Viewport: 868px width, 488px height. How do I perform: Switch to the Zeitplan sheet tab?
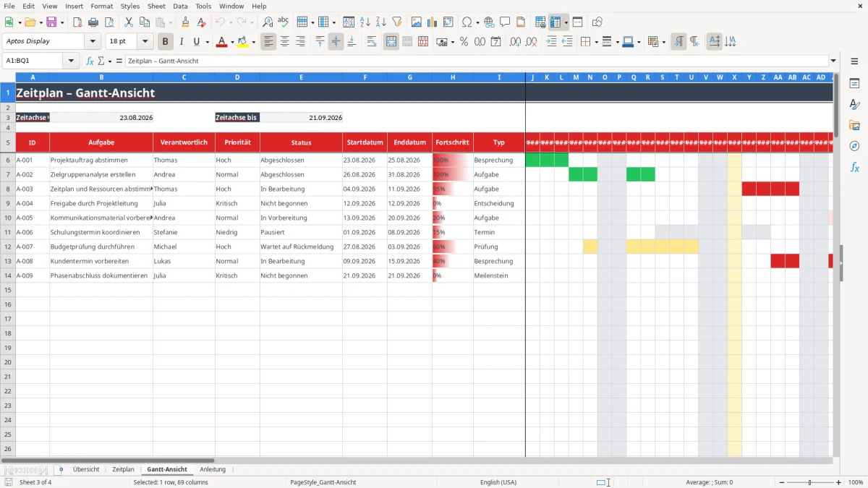[x=123, y=469]
